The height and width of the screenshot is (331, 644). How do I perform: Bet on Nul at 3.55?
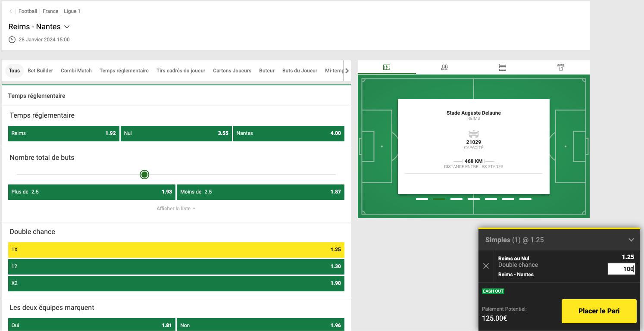coord(176,133)
